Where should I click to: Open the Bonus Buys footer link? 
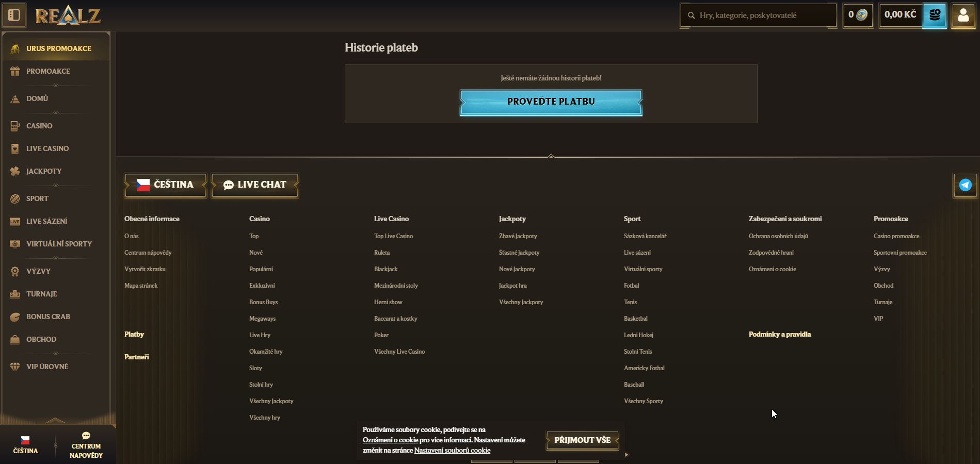[264, 302]
